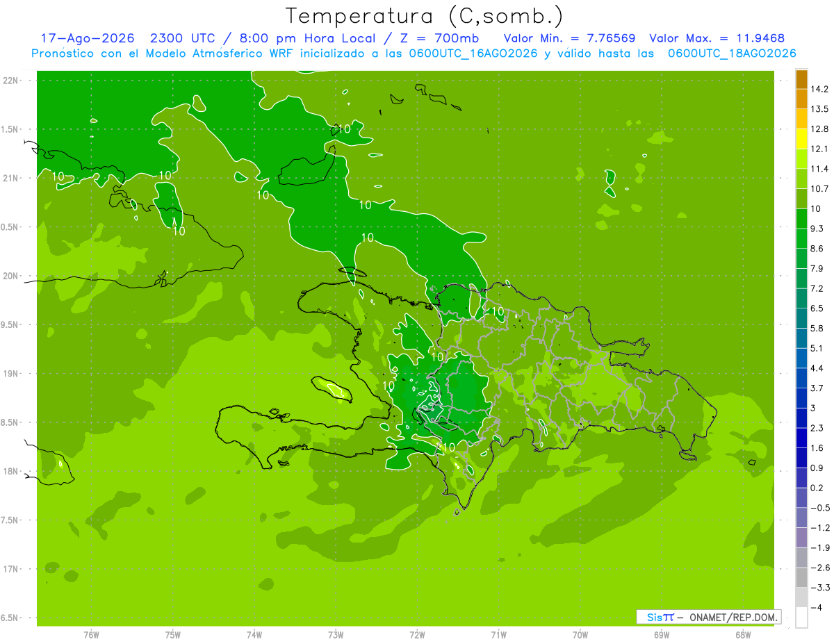Click the '13.5' colorbar value
834x644 pixels.
coord(820,109)
